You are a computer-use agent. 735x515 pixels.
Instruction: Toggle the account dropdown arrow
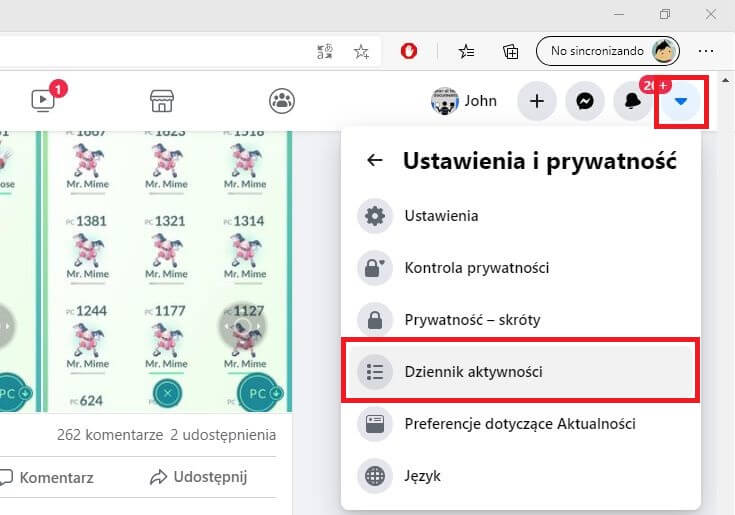[x=681, y=101]
